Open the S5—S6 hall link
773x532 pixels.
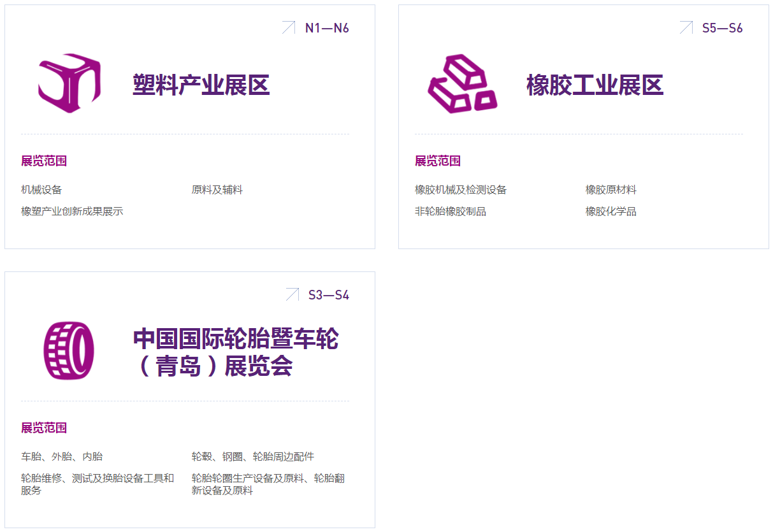722,28
